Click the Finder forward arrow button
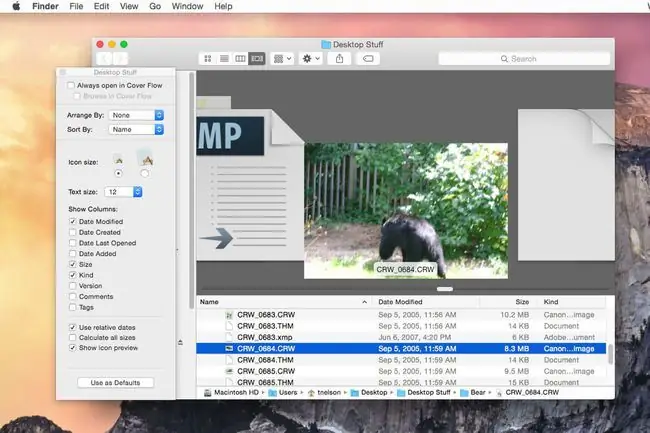Image resolution: width=650 pixels, height=433 pixels. (120, 59)
